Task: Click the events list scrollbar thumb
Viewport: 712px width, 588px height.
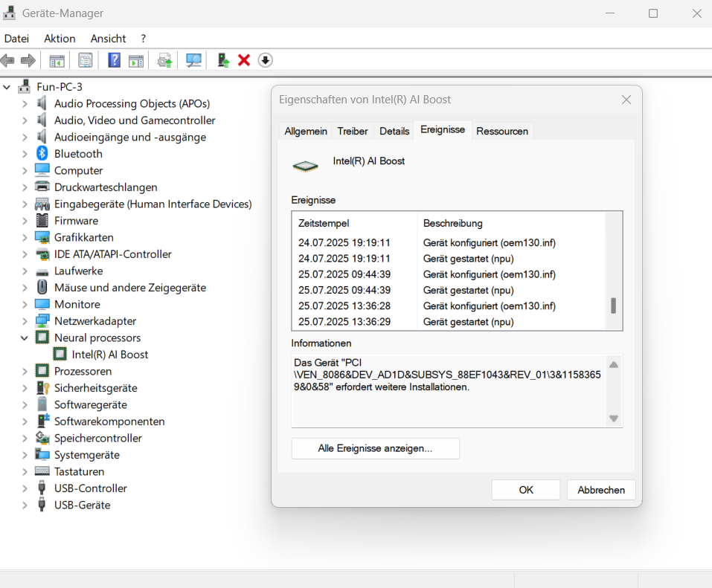Action: 614,306
